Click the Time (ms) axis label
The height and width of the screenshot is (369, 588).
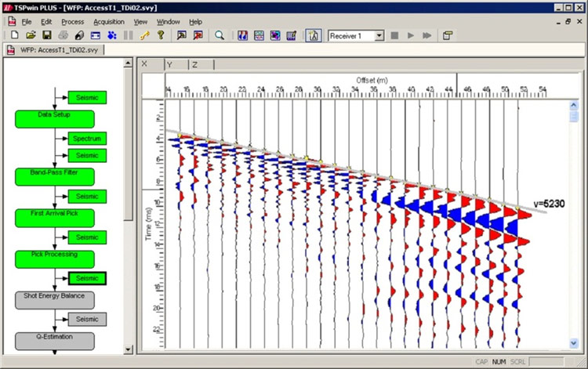148,224
